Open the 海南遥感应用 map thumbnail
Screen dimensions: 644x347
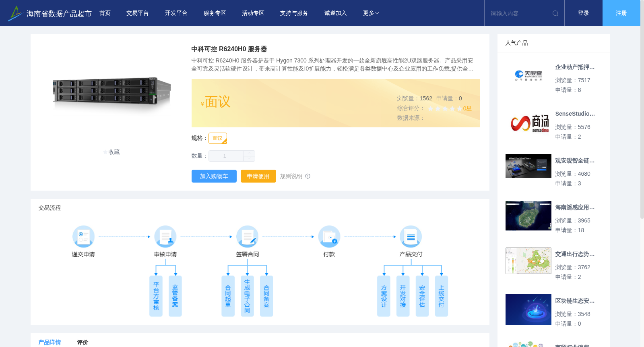(x=528, y=216)
